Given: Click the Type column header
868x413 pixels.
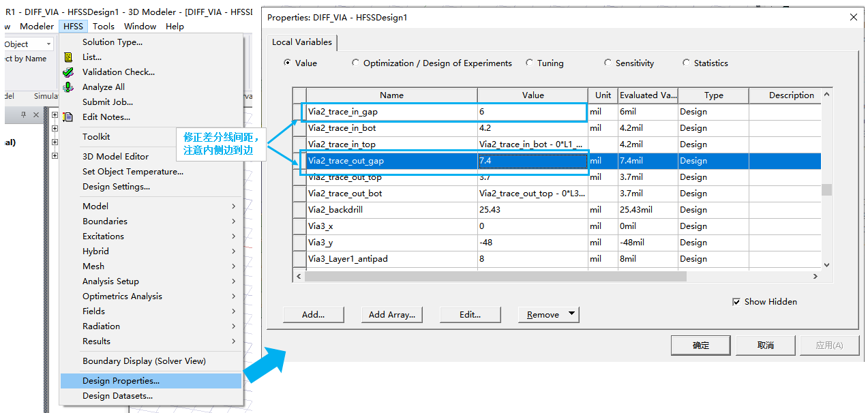Looking at the screenshot, I should click(713, 95).
